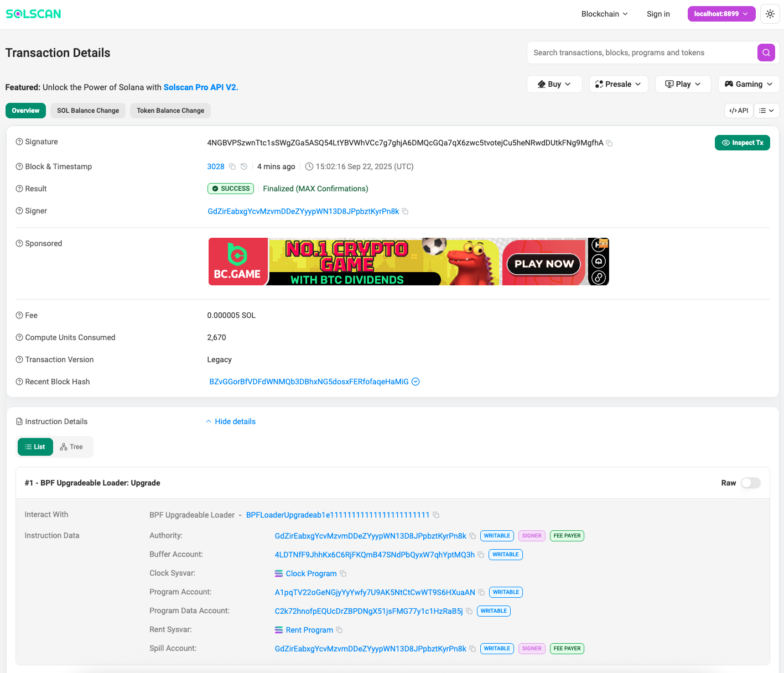
Task: Expand the Recent Block Hash details chevron
Action: [x=416, y=382]
